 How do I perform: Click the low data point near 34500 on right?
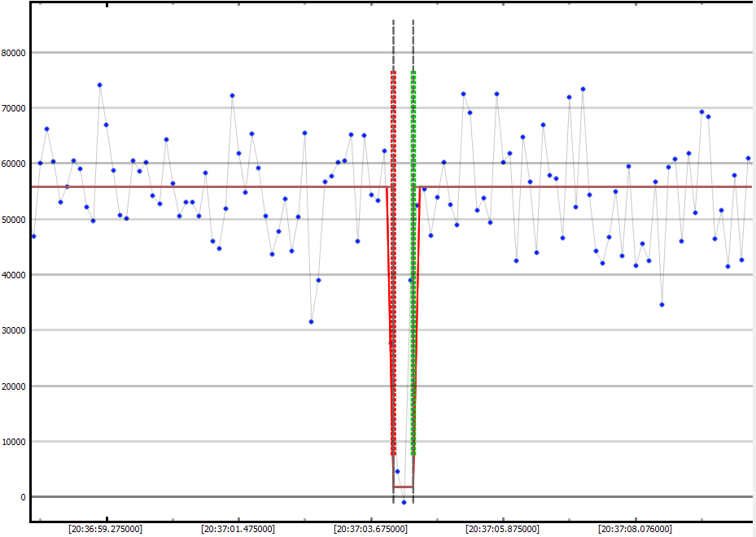(x=662, y=304)
